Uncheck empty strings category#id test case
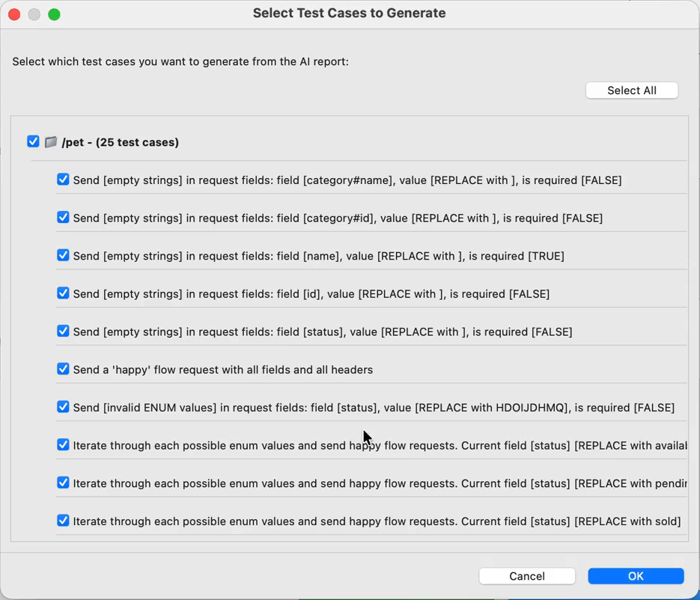 pyautogui.click(x=63, y=217)
